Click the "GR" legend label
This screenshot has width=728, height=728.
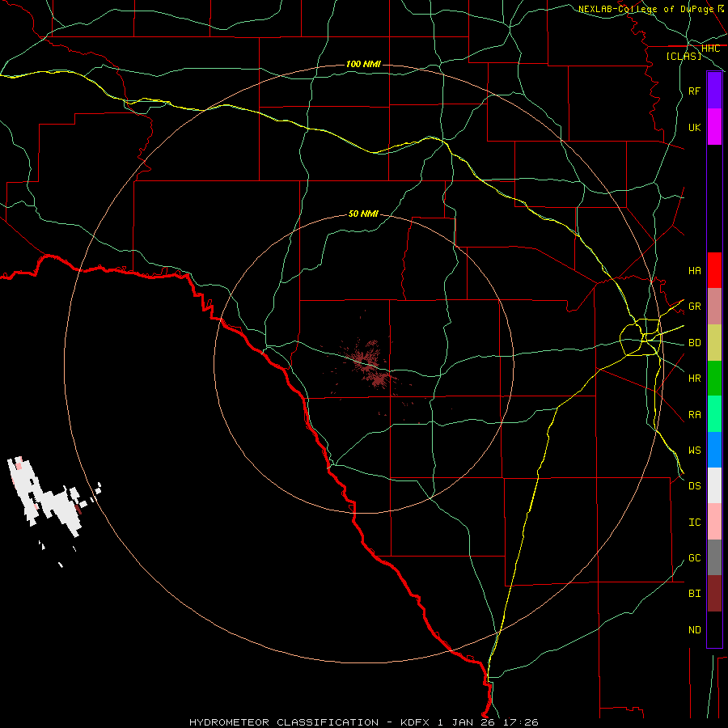point(694,307)
